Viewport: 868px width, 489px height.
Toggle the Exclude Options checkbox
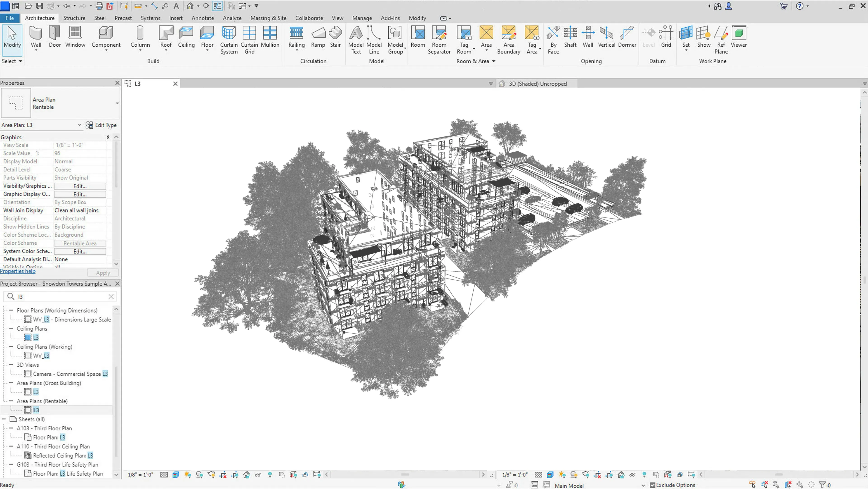click(x=653, y=485)
